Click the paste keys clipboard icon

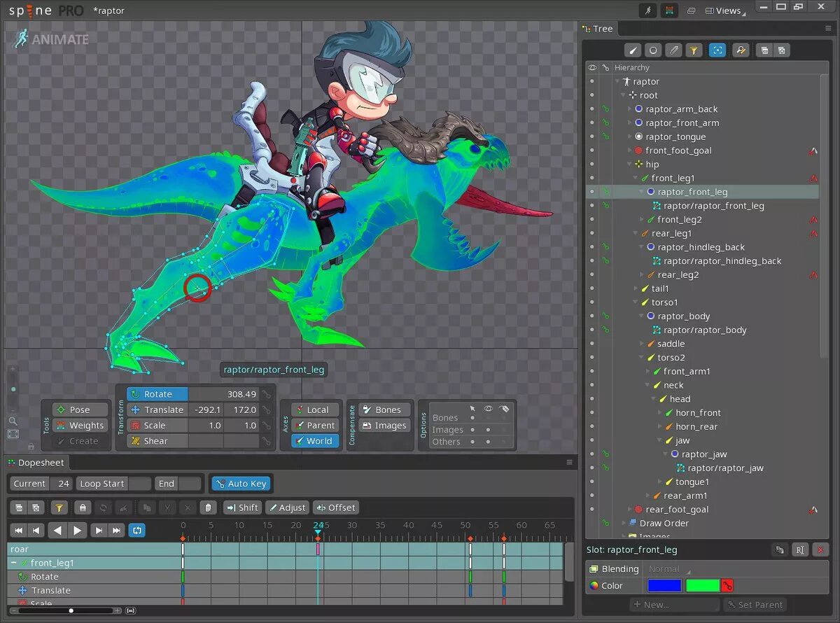pos(208,507)
